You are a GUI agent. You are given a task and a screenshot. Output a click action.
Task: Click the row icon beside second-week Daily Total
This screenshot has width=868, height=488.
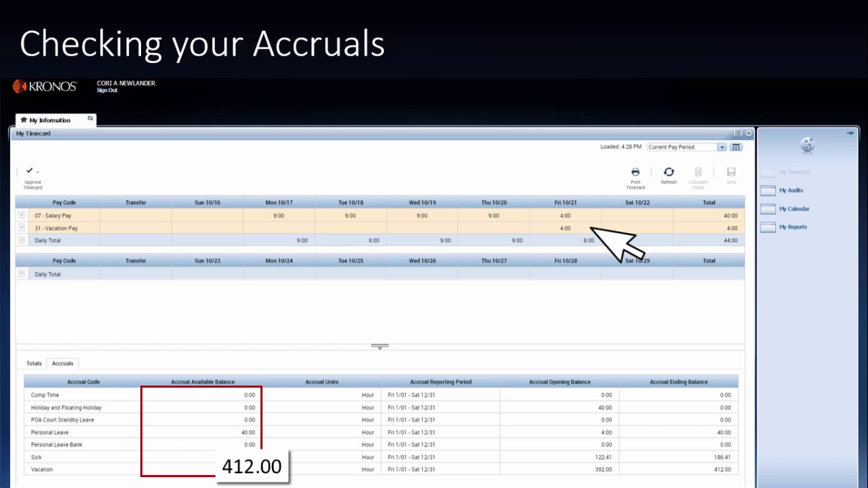click(22, 274)
